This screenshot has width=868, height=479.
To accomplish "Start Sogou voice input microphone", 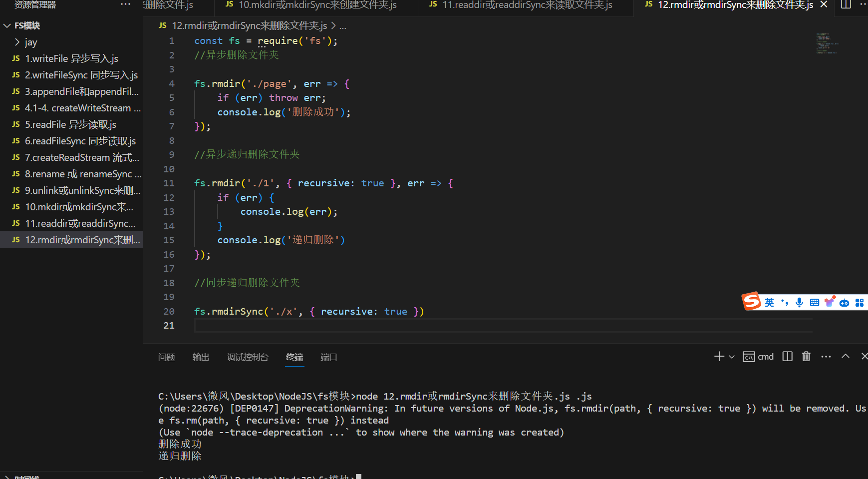I will (x=800, y=303).
